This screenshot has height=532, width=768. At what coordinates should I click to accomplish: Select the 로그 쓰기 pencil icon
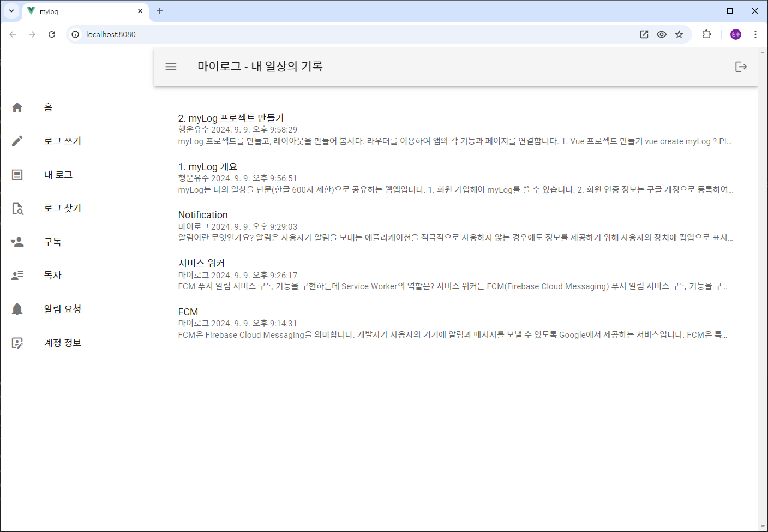[17, 140]
